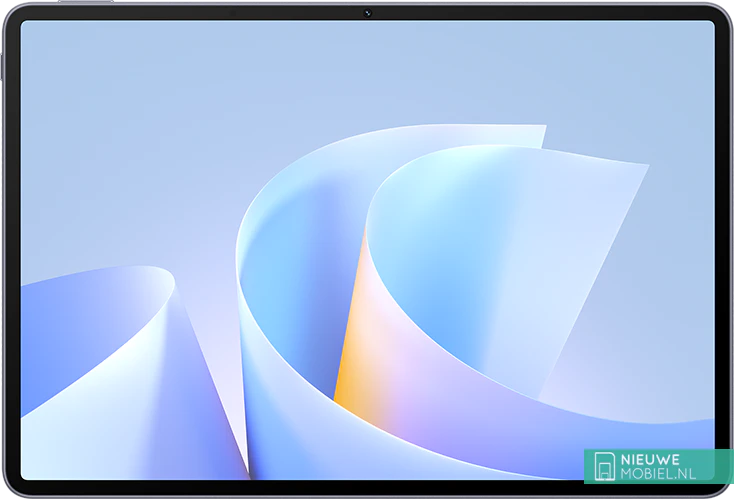Click the tablet's right side bezel
Screen dimensions: 734x499
coord(724,250)
